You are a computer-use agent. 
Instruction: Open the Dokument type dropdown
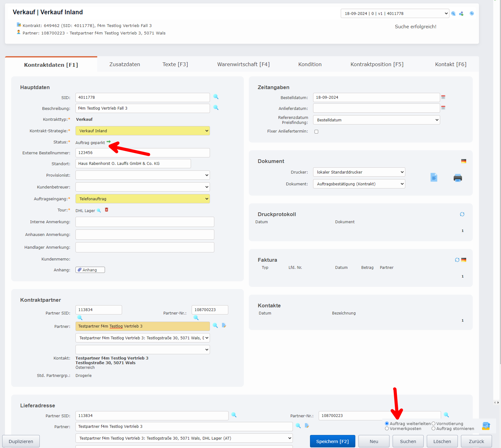(x=359, y=184)
